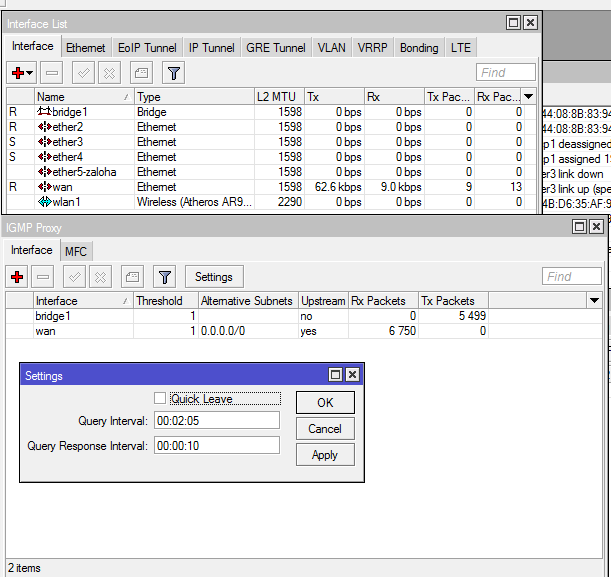Switch to the Ethernet tab

pyautogui.click(x=85, y=48)
